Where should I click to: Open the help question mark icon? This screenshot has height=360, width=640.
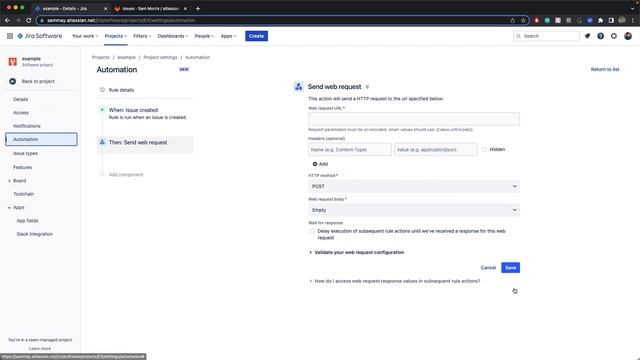pyautogui.click(x=600, y=36)
